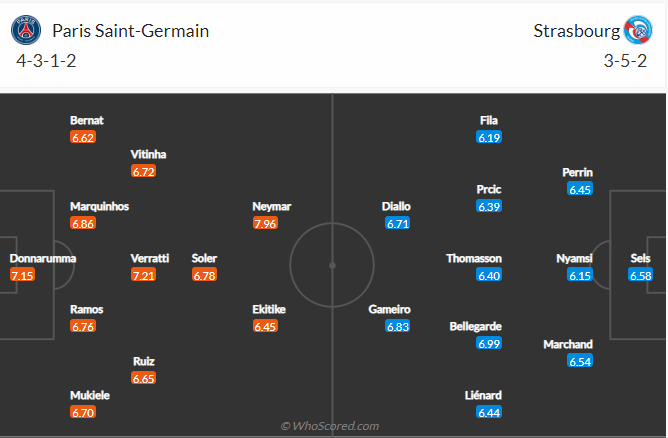668x438 pixels.
Task: Select player Verratti on the pitch
Action: click(150, 258)
